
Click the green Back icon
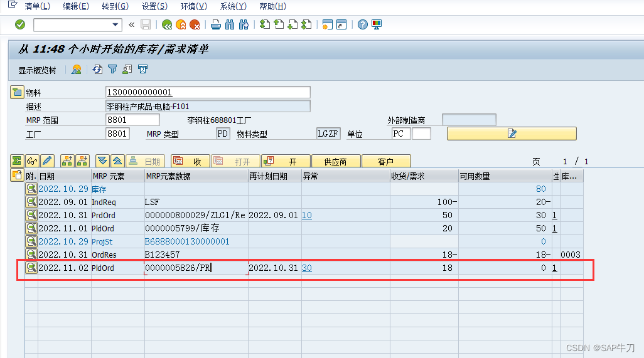167,24
